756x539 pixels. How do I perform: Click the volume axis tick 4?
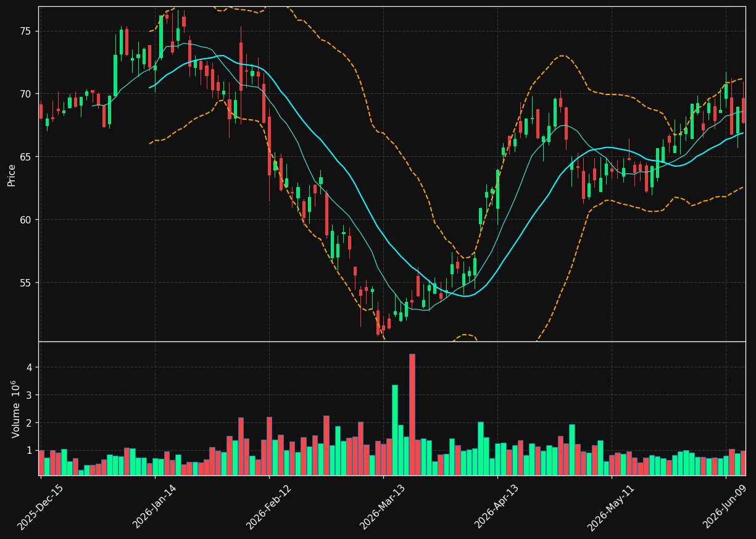coord(30,367)
